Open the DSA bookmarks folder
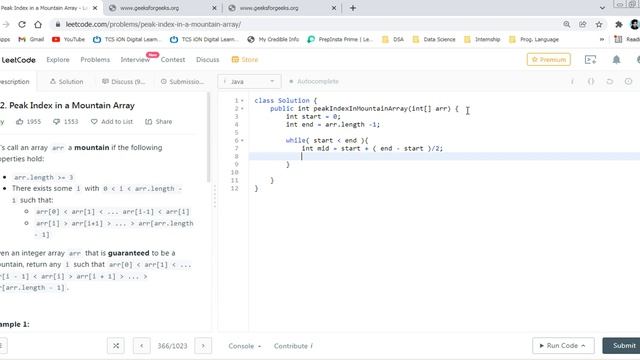Image resolution: width=640 pixels, height=360 pixels. coord(393,39)
